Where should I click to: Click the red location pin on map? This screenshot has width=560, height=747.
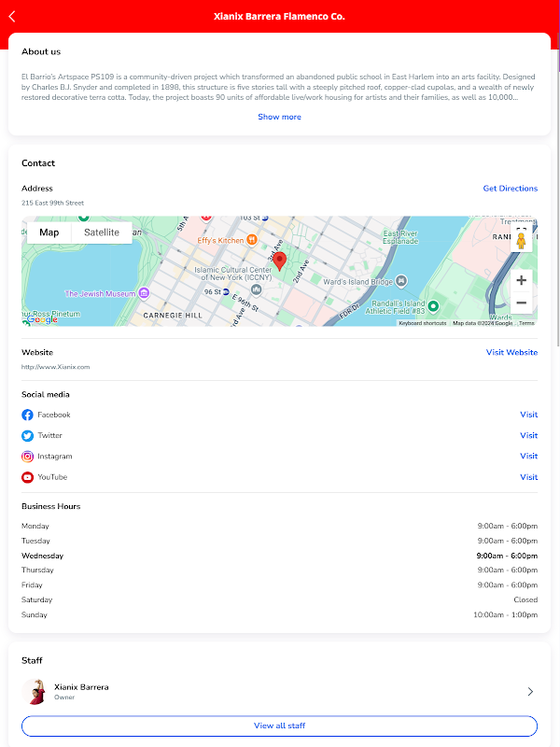coord(279,261)
